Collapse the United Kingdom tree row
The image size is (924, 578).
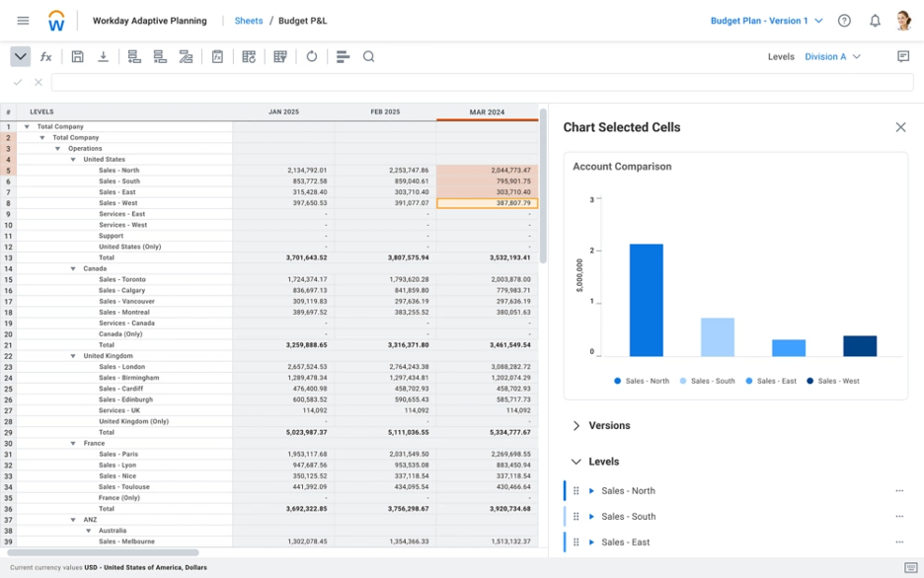[73, 355]
